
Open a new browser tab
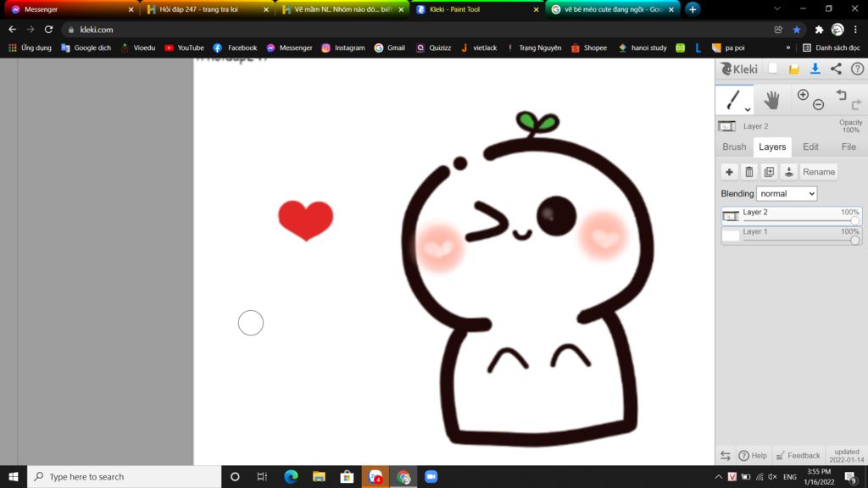[693, 9]
